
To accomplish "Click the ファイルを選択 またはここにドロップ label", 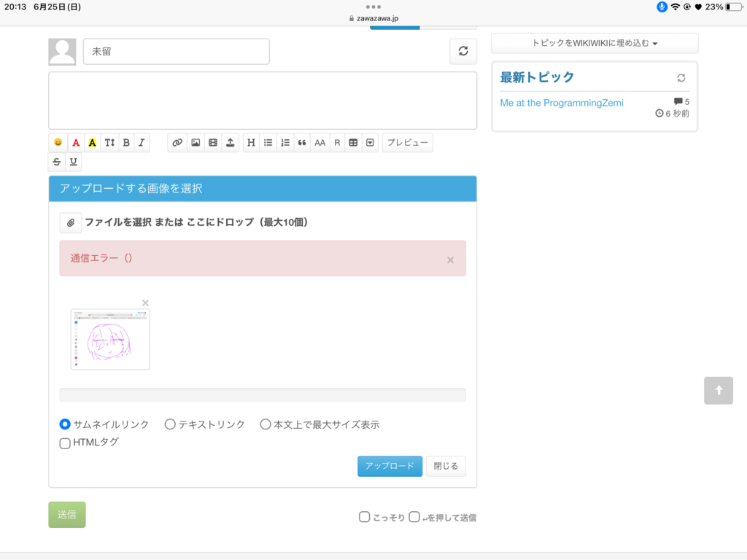I will click(196, 222).
